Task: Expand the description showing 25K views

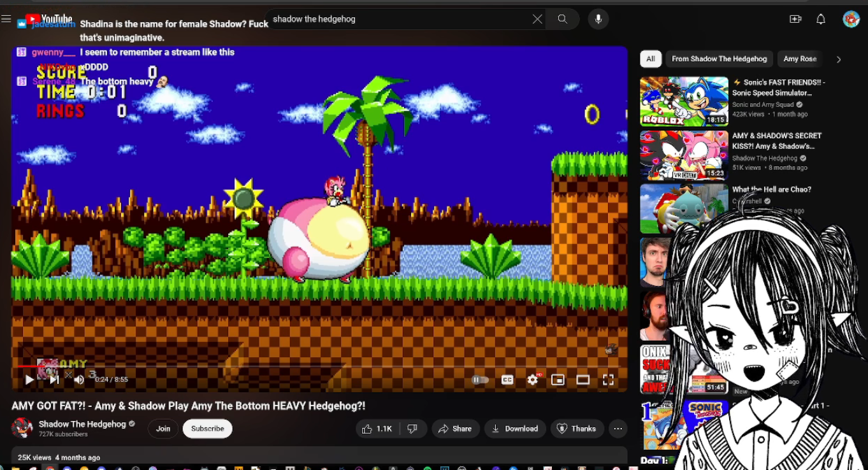Action: [319, 457]
